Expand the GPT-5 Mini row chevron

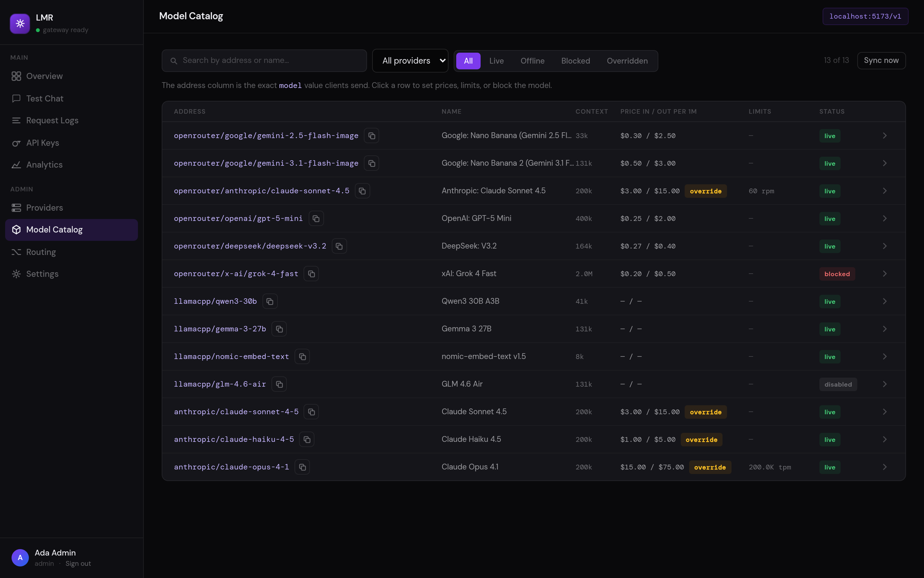coord(885,218)
